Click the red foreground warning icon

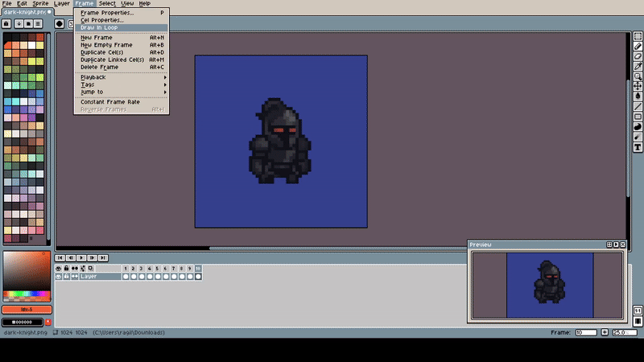point(48,323)
